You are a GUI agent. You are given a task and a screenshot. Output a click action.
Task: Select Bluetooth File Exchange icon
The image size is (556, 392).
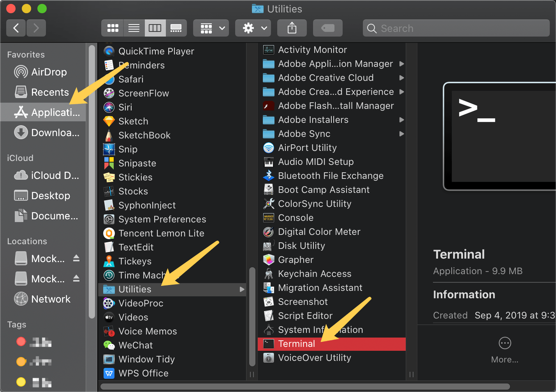pos(269,176)
